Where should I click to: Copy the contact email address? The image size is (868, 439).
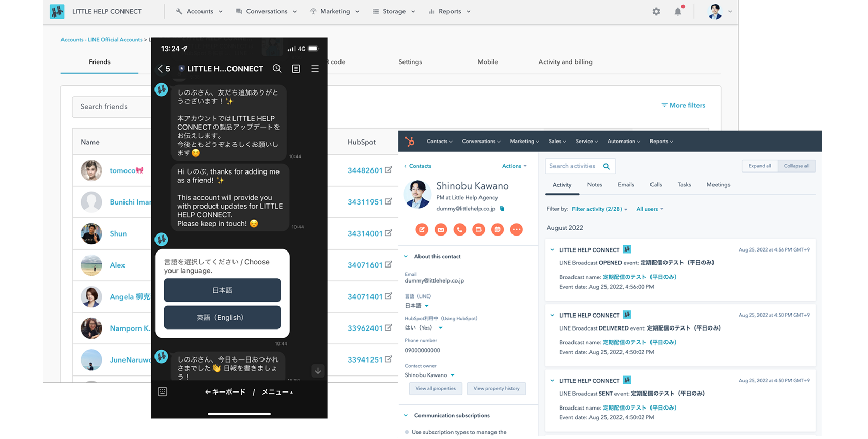(502, 209)
